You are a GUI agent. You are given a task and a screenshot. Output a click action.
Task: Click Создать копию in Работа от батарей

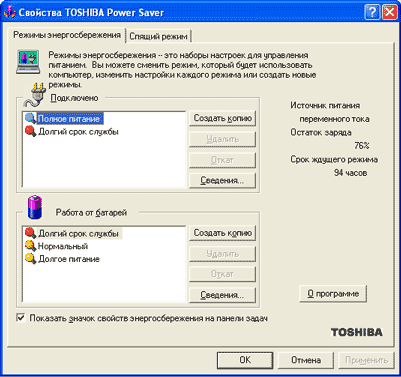click(x=222, y=233)
